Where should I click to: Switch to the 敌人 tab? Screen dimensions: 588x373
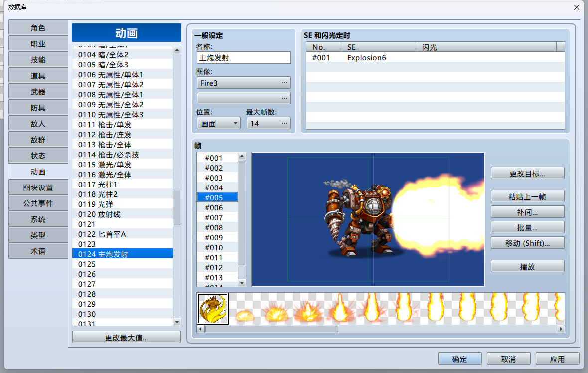click(38, 124)
